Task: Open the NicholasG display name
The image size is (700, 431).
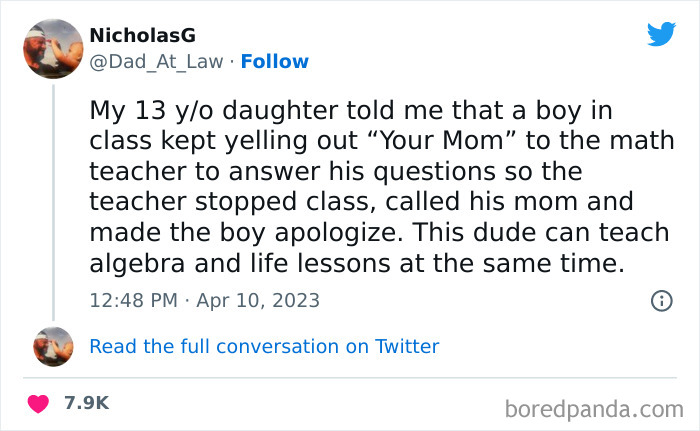Action: point(142,36)
